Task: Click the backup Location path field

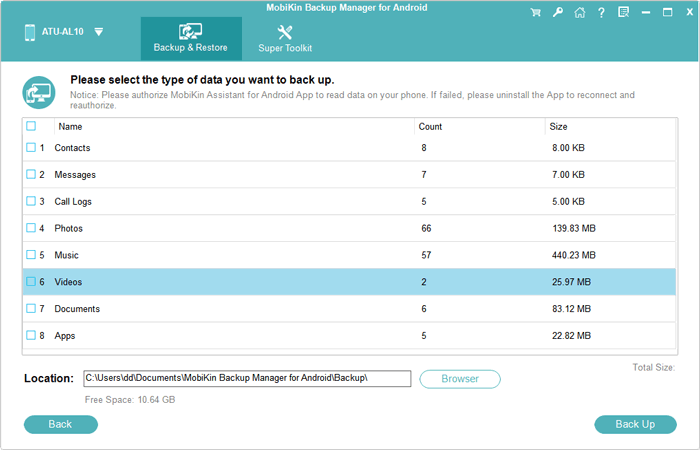Action: (247, 378)
